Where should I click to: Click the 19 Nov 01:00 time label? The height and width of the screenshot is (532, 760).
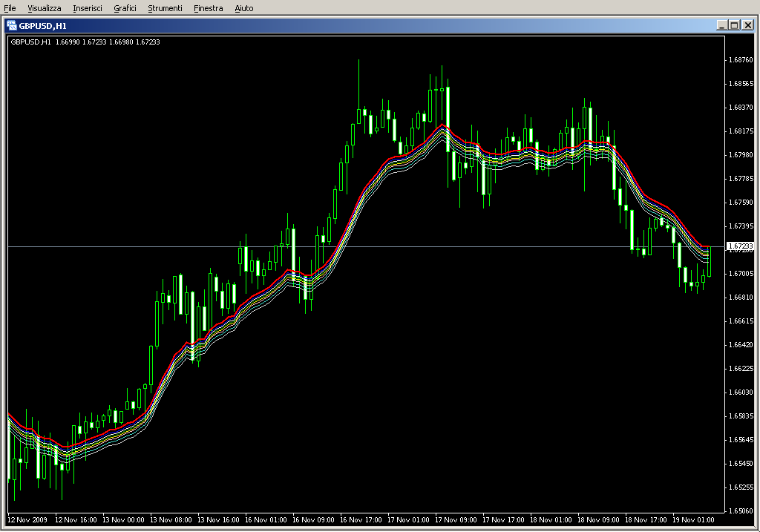tap(693, 520)
